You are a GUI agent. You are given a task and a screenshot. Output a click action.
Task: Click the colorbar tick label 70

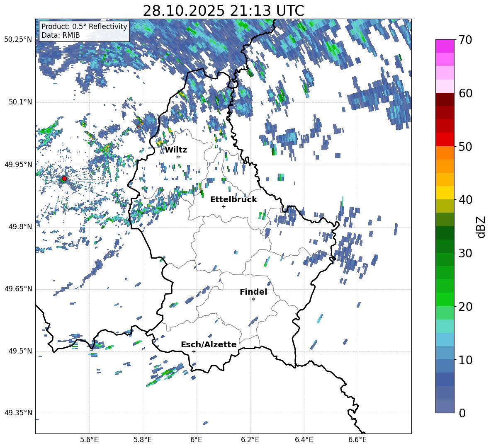pyautogui.click(x=465, y=40)
